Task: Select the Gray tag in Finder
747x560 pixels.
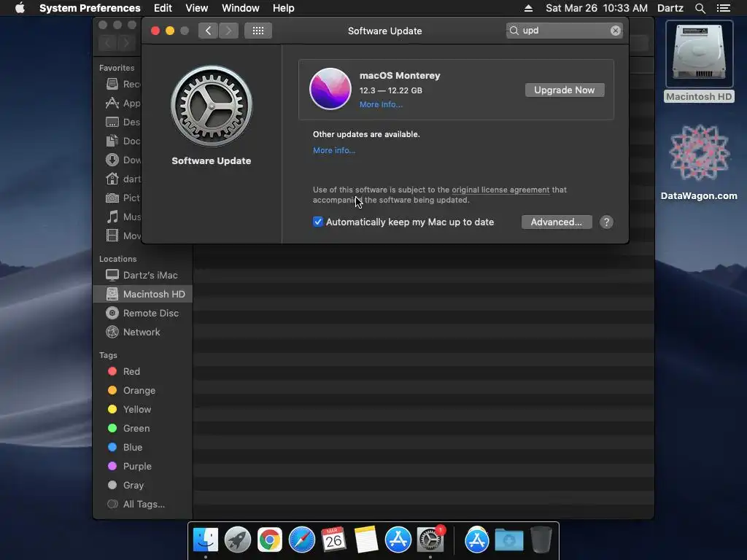Action: 143,485
